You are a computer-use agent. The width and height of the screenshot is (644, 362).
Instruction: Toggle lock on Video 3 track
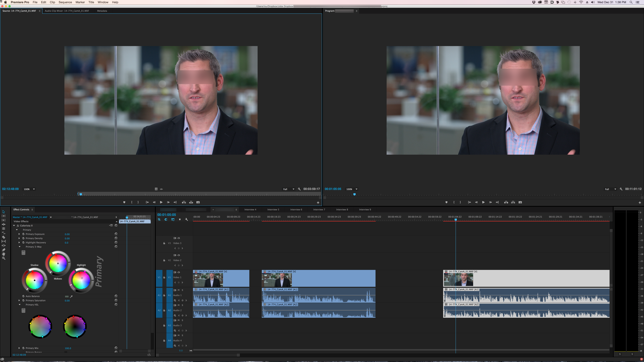coord(164,243)
